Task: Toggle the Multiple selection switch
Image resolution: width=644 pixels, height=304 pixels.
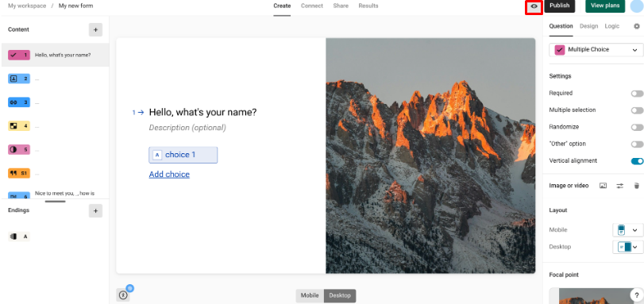Action: click(x=637, y=110)
